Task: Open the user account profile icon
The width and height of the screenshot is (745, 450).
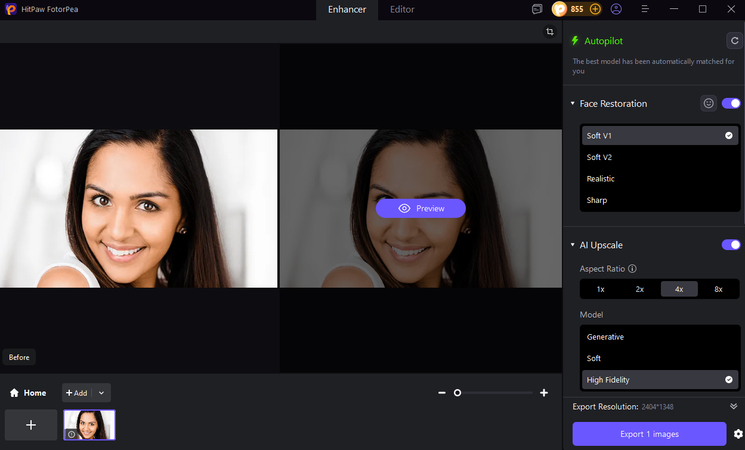Action: point(616,9)
